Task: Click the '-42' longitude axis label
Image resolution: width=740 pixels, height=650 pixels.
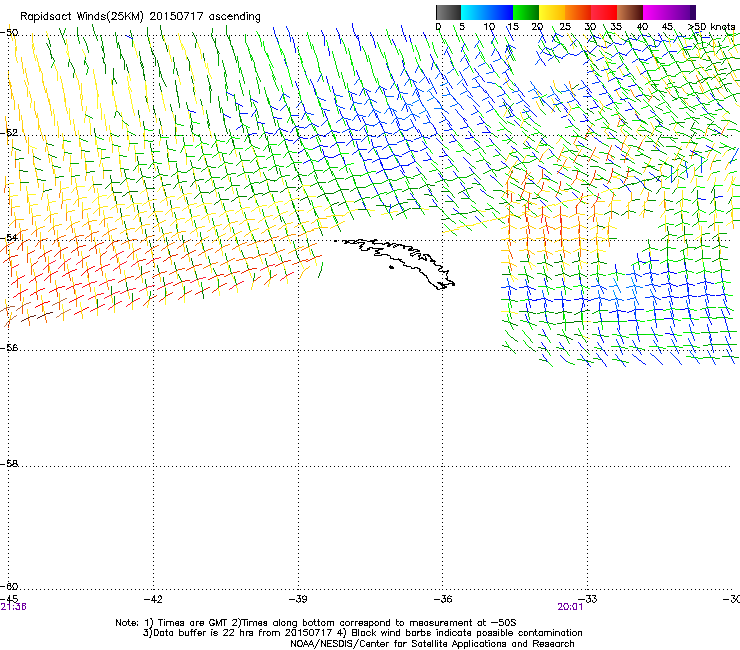Action: 153,599
